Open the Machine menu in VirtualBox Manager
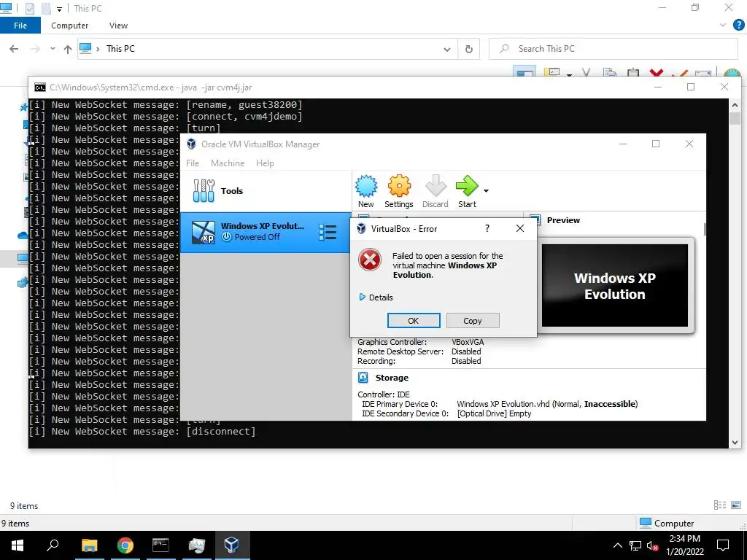747x560 pixels. 228,163
